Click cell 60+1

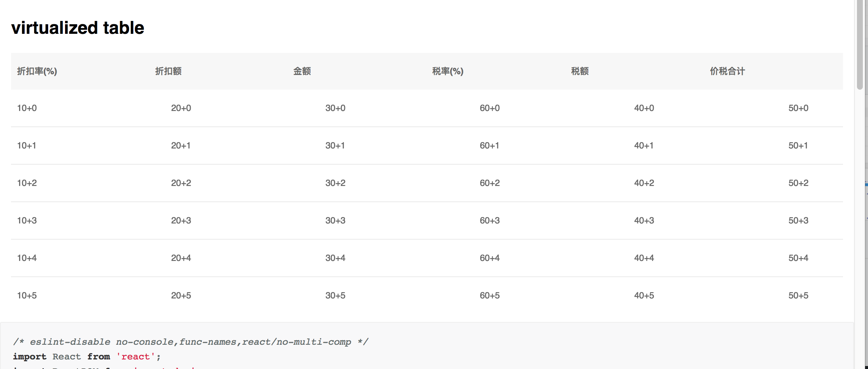pyautogui.click(x=489, y=146)
